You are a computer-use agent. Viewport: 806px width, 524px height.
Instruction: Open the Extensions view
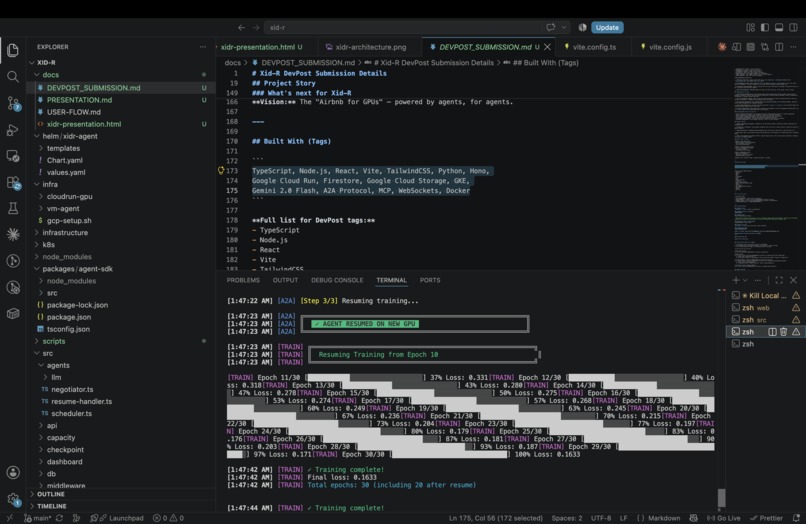coord(13,183)
